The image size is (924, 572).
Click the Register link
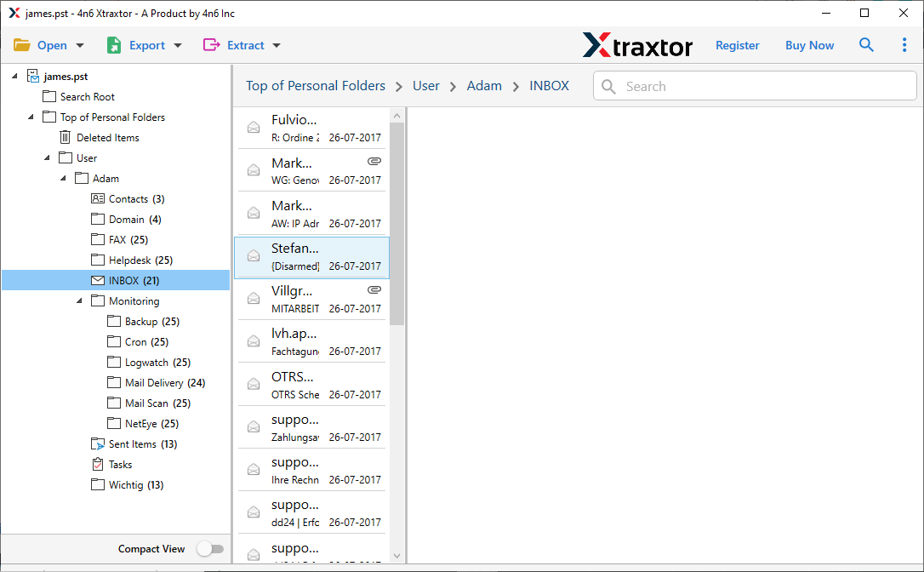tap(737, 45)
